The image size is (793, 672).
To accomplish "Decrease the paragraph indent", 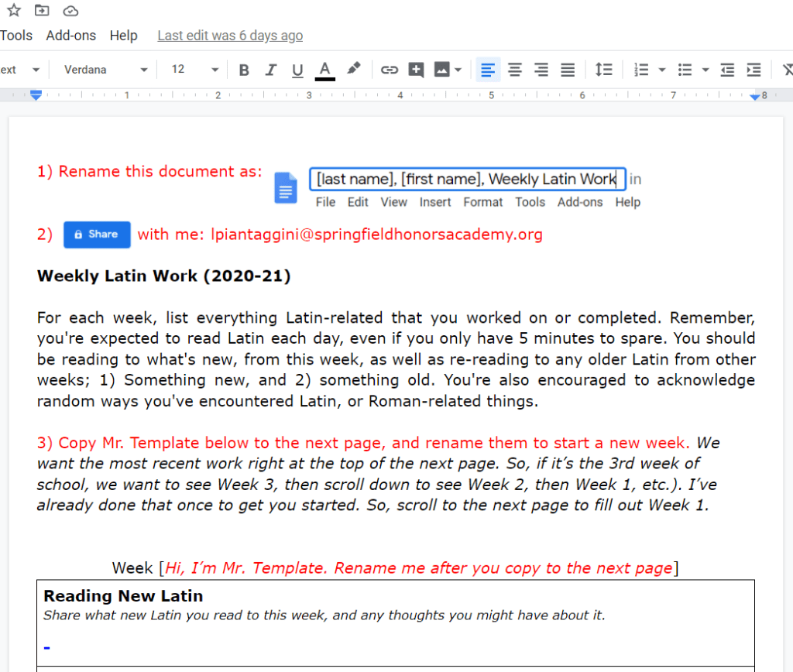I will point(727,70).
